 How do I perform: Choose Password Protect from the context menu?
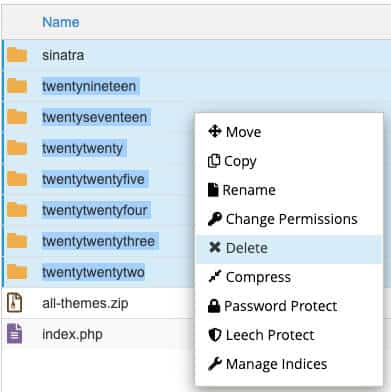[x=289, y=306]
